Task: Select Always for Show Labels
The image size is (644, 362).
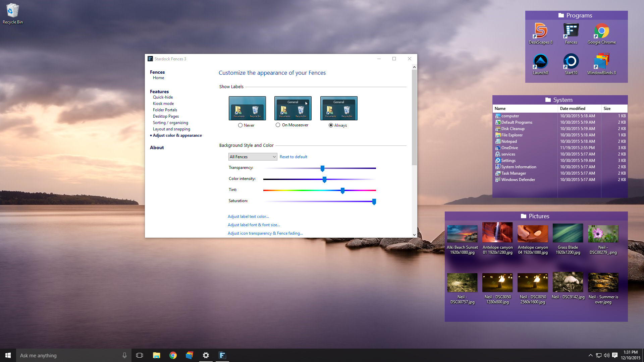Action: pyautogui.click(x=331, y=125)
